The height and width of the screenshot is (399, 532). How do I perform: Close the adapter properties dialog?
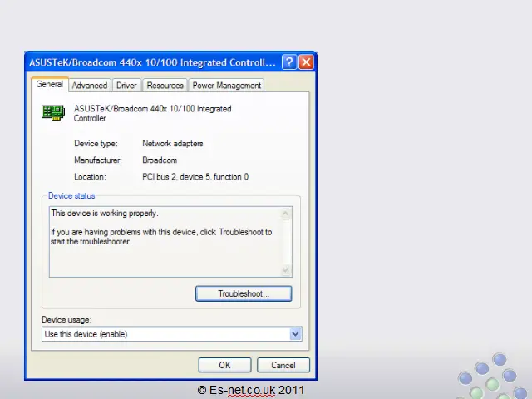pyautogui.click(x=306, y=62)
